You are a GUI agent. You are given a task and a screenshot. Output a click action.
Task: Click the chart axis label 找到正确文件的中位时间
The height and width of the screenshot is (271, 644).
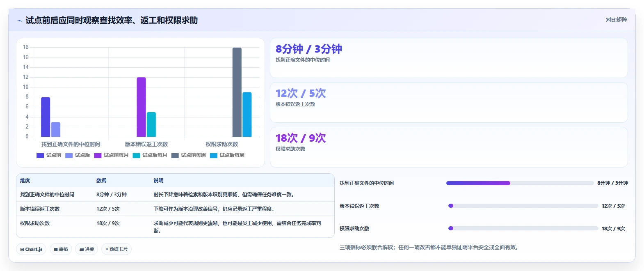point(71,144)
